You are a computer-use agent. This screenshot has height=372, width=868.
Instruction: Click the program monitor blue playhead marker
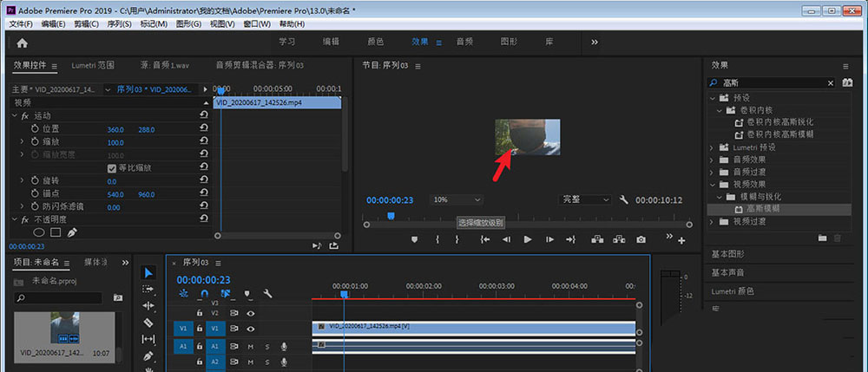click(391, 216)
